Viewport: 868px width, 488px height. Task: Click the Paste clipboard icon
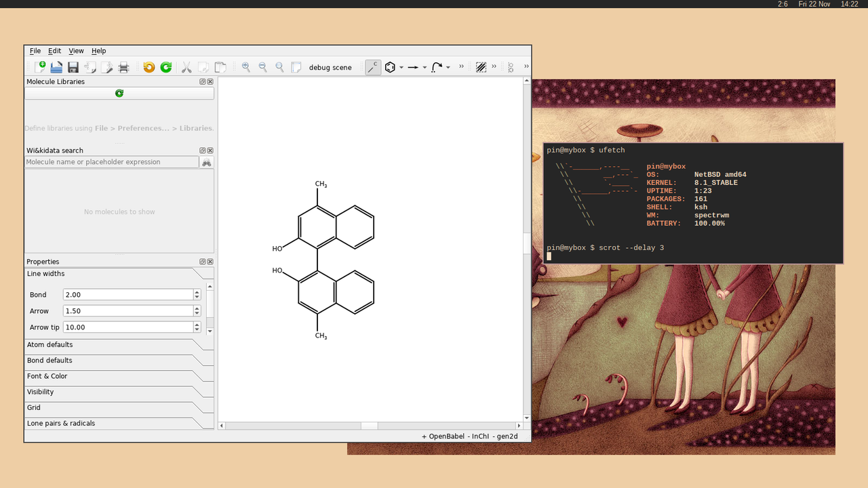[x=220, y=67]
